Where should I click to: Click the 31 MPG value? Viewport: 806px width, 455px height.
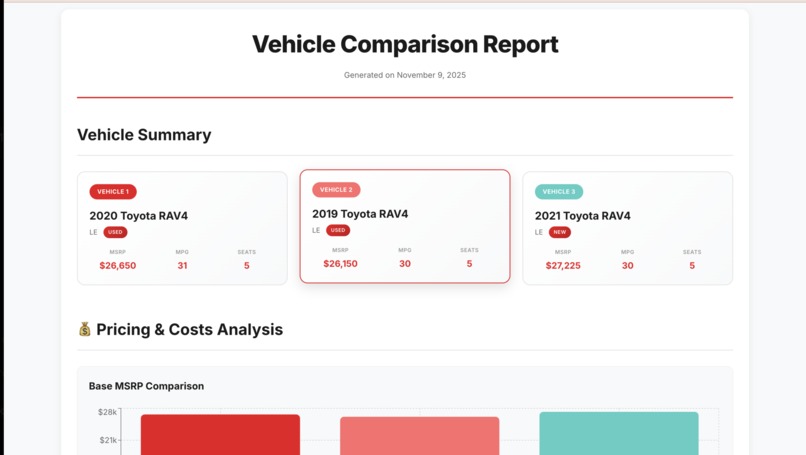pos(182,266)
